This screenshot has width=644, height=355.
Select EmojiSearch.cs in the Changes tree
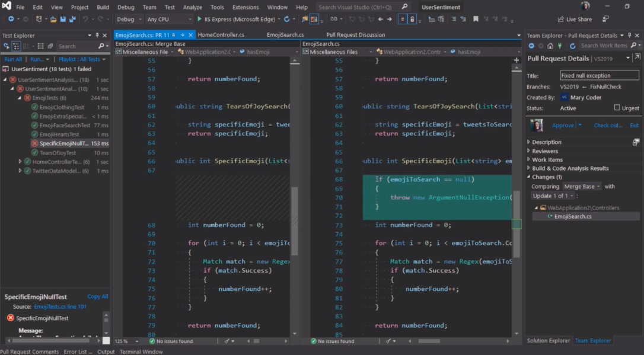coord(572,216)
